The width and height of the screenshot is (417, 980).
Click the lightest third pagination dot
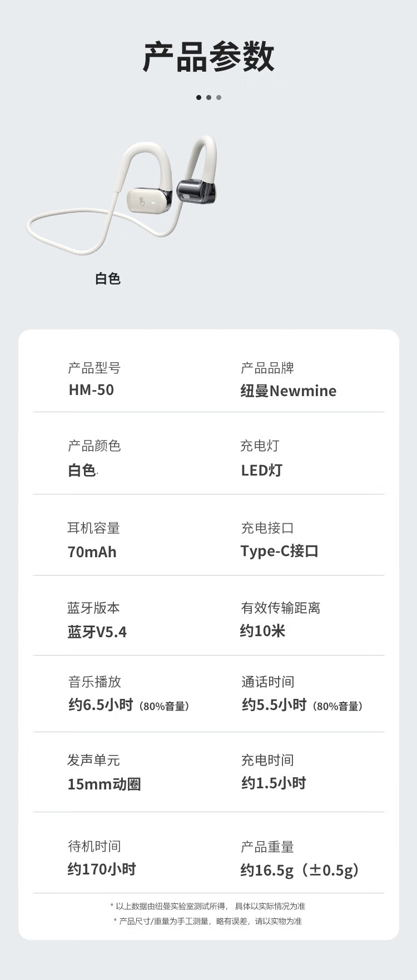[x=219, y=97]
